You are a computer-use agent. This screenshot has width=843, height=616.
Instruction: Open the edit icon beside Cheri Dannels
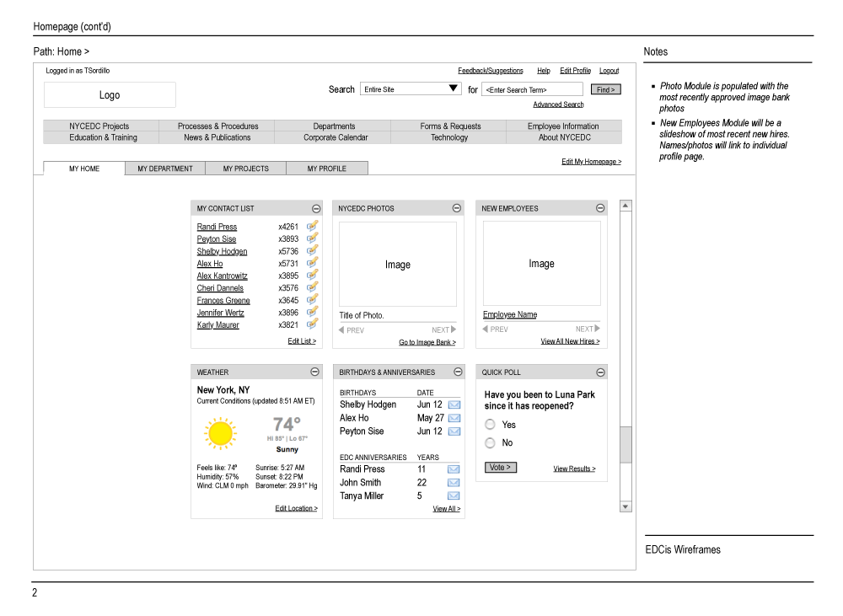pos(312,287)
